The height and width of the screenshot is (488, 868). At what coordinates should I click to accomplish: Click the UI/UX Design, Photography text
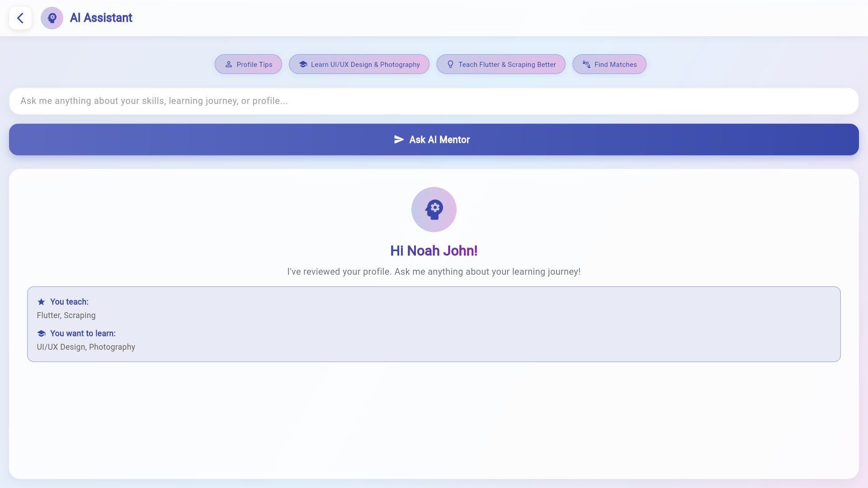tap(86, 347)
